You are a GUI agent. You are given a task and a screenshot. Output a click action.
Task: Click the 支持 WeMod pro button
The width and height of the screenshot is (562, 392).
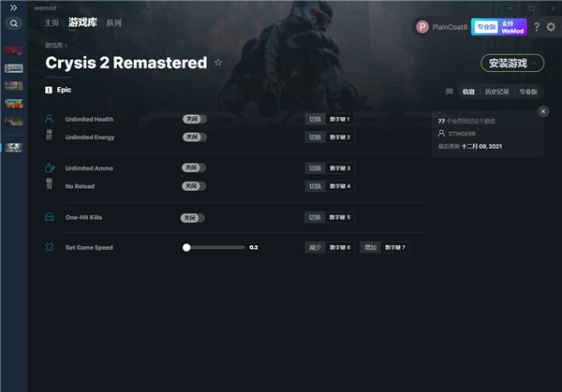pyautogui.click(x=511, y=26)
